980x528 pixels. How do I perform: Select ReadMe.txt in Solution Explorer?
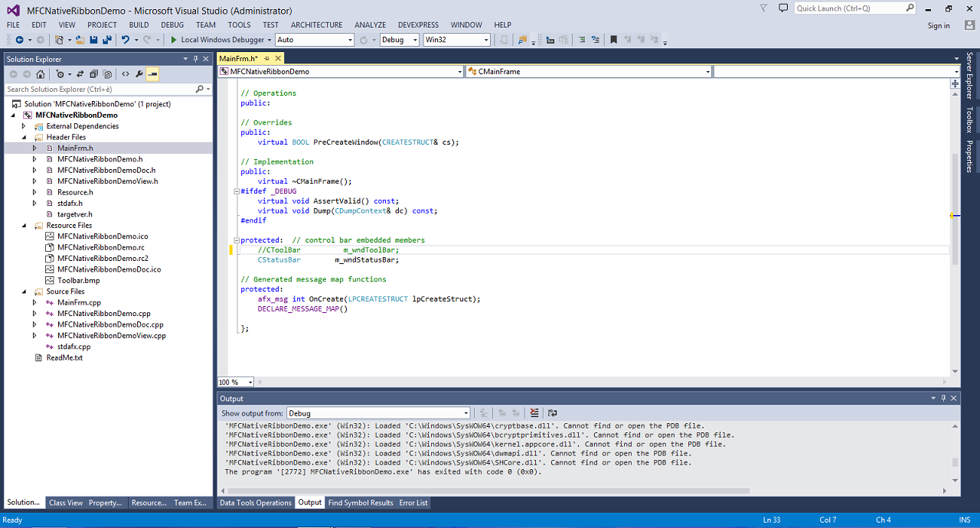pos(64,358)
